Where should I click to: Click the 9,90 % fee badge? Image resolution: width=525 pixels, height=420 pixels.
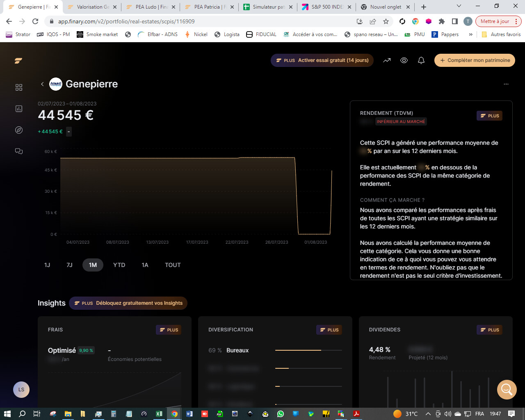point(86,350)
